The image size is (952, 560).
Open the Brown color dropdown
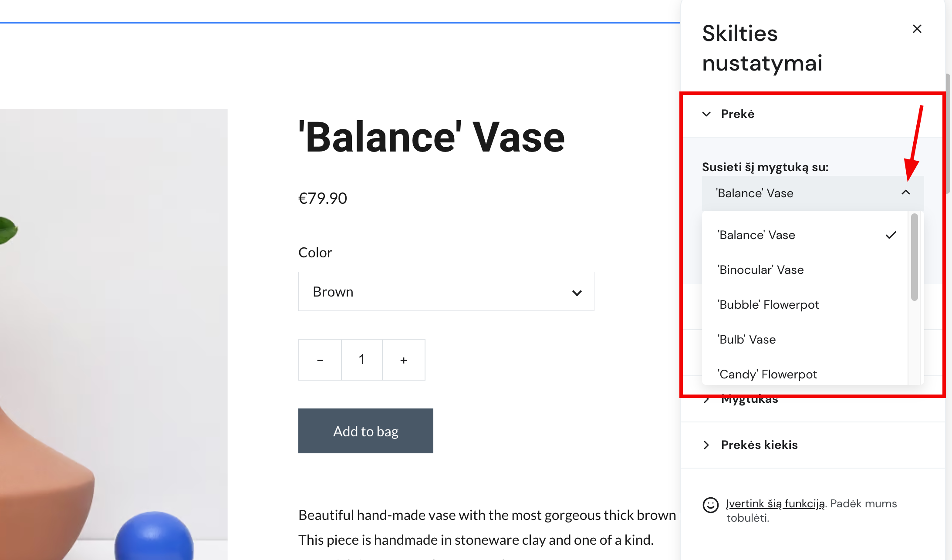446,292
